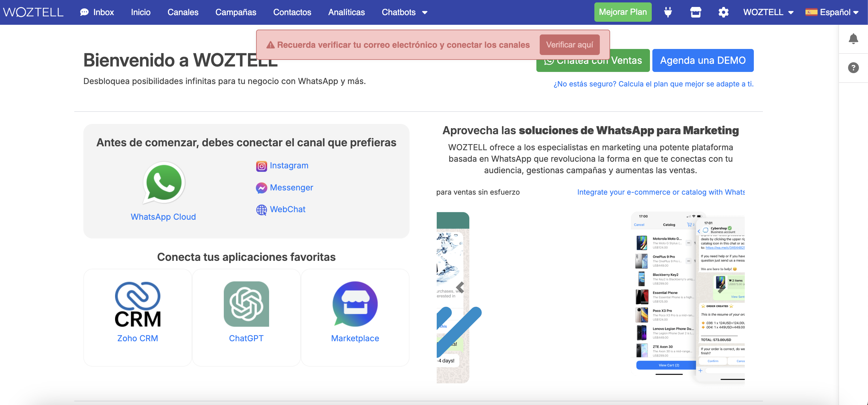Open the Messenger channel link
The image size is (868, 405).
[x=291, y=187]
